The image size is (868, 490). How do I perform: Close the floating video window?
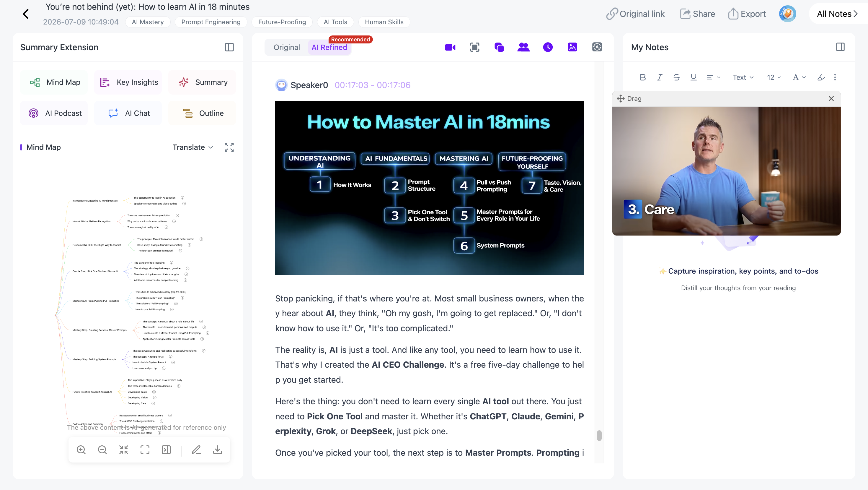point(831,98)
